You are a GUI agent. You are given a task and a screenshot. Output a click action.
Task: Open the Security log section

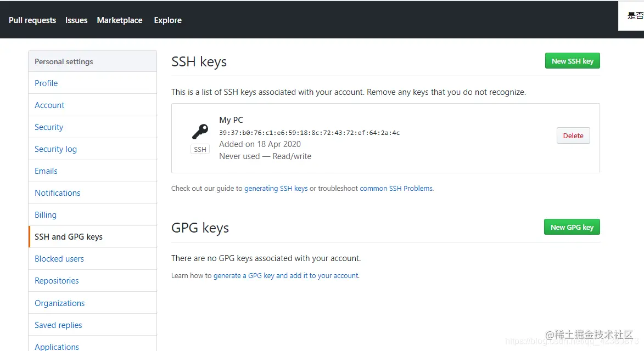[55, 149]
